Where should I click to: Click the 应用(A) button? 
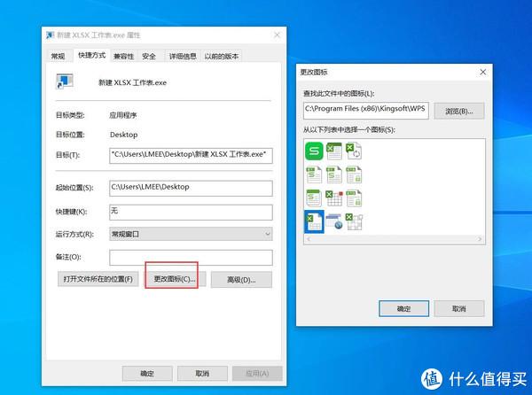[257, 374]
